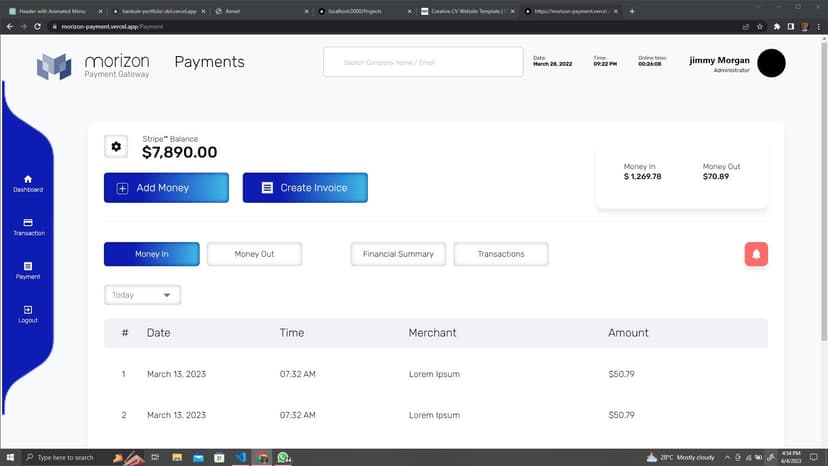The width and height of the screenshot is (828, 466).
Task: Show the Transactions tab
Action: pyautogui.click(x=501, y=254)
